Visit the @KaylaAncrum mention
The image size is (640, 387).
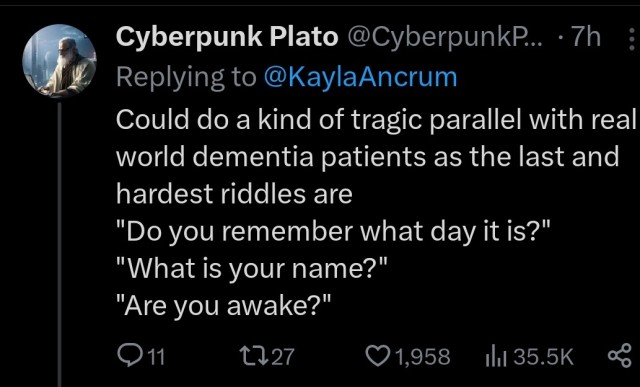360,77
